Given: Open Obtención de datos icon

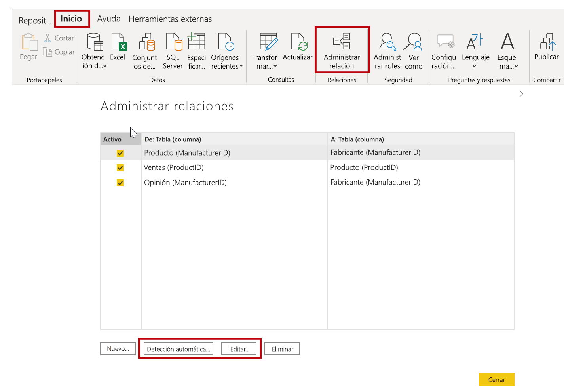Looking at the screenshot, I should (x=95, y=42).
